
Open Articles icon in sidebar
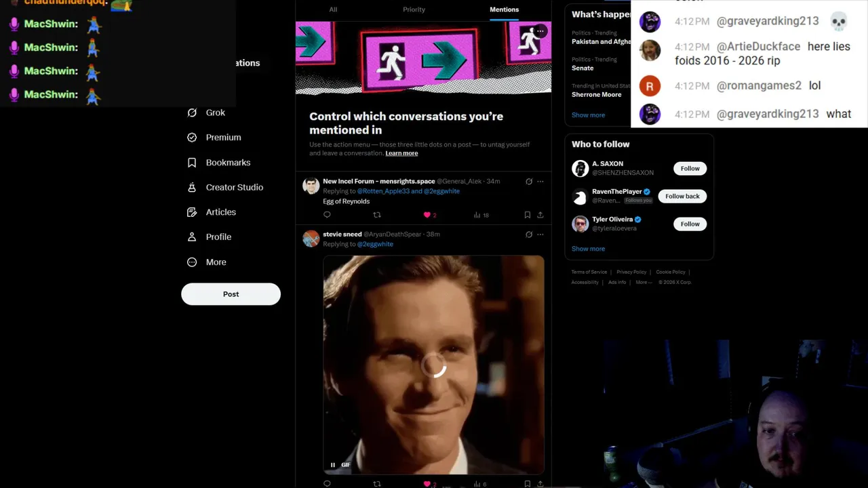click(x=192, y=212)
